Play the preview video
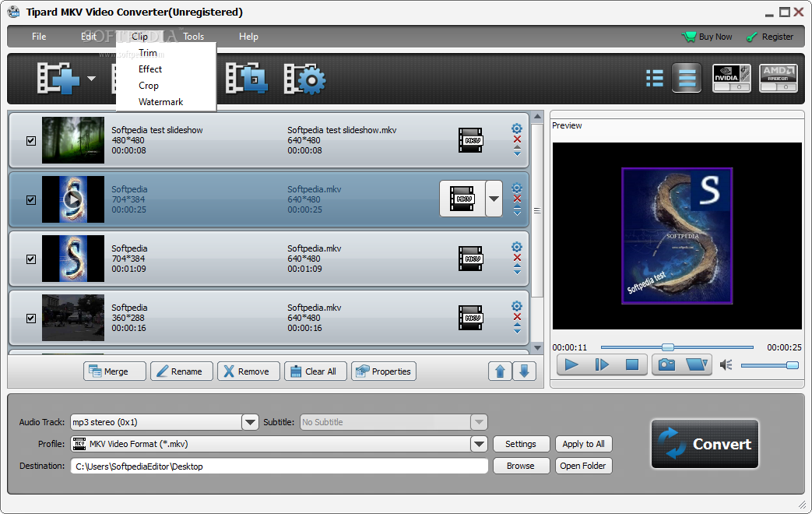Image resolution: width=812 pixels, height=514 pixels. pyautogui.click(x=571, y=364)
